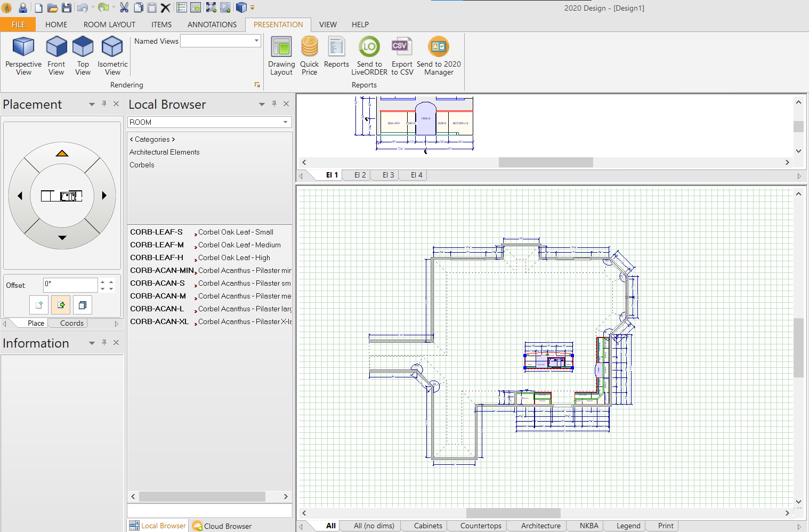The width and height of the screenshot is (809, 532).
Task: Switch to the Countertops layer tab
Action: (x=481, y=526)
